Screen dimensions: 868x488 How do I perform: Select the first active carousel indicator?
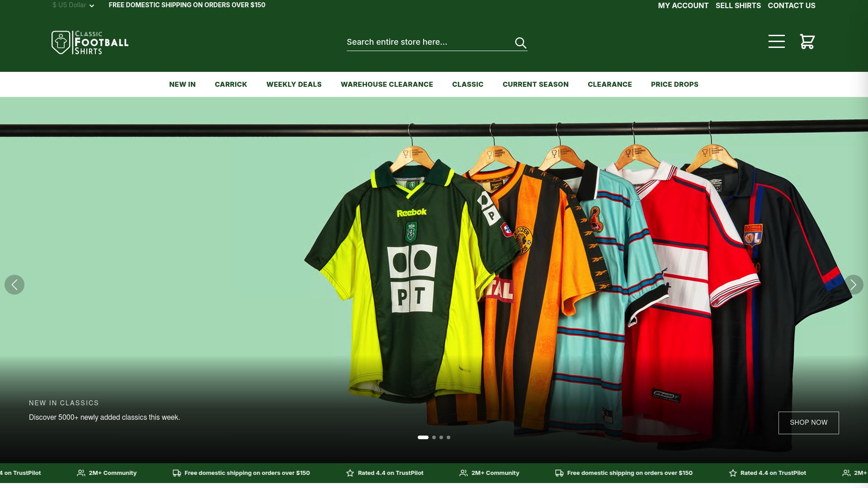tap(423, 437)
